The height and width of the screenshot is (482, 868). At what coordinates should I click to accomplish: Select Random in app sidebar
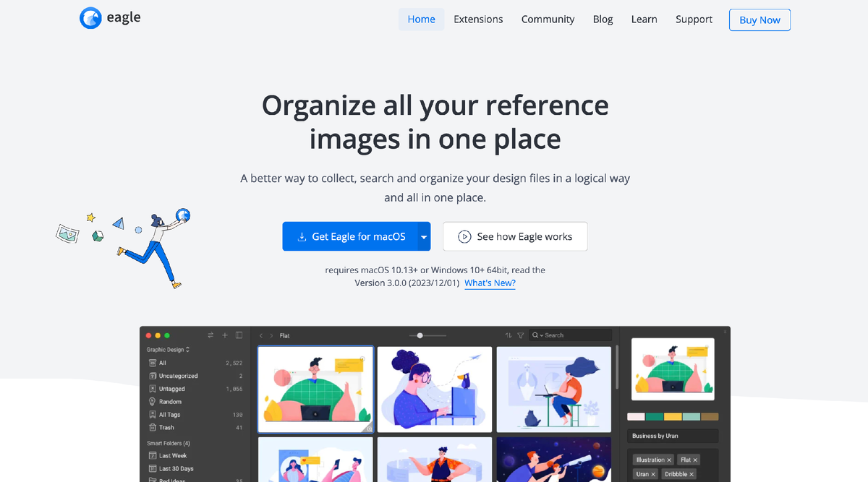coord(195,402)
